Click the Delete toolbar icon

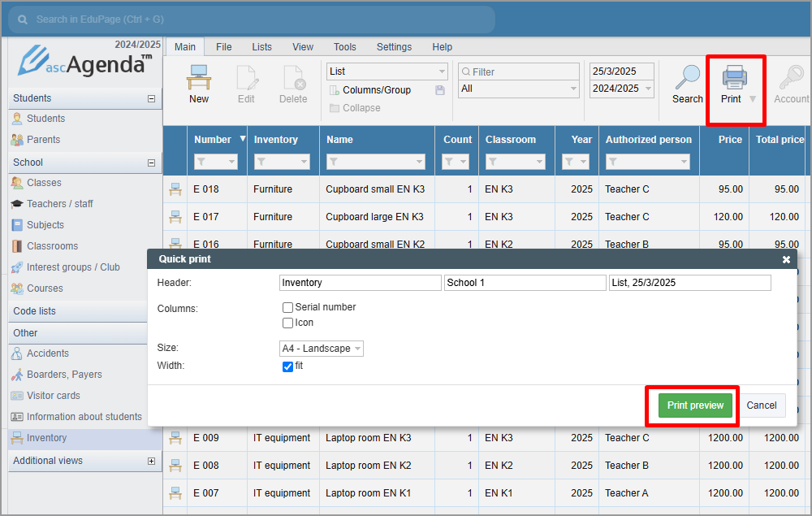click(294, 78)
